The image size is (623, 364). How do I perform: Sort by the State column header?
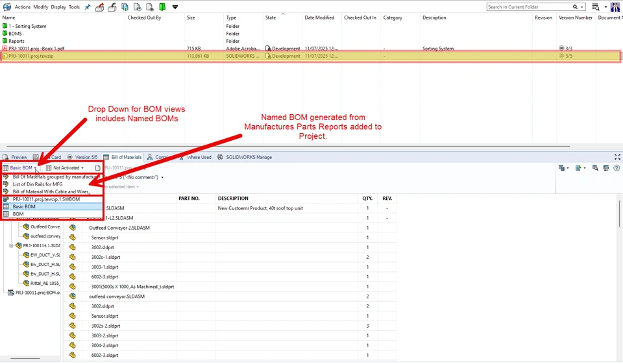point(271,18)
